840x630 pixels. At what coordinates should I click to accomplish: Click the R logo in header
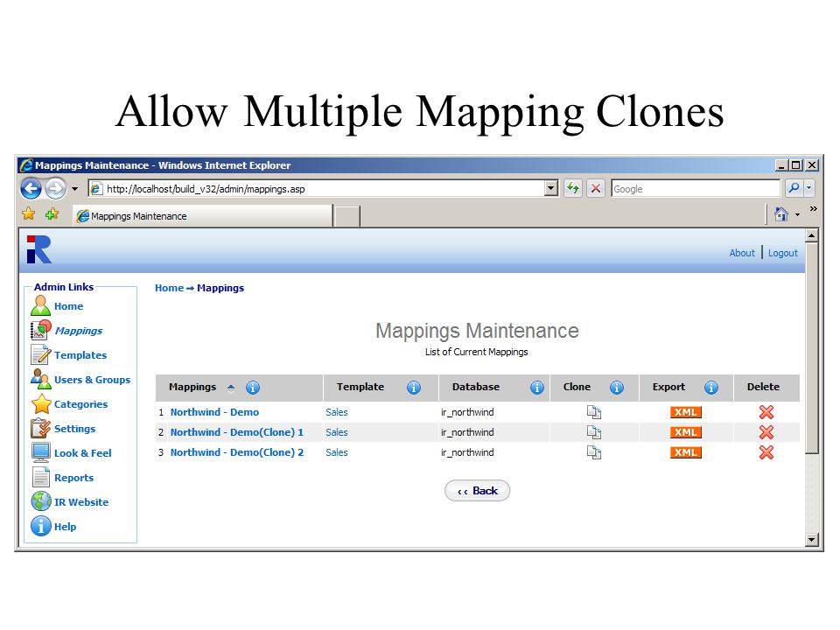click(38, 249)
